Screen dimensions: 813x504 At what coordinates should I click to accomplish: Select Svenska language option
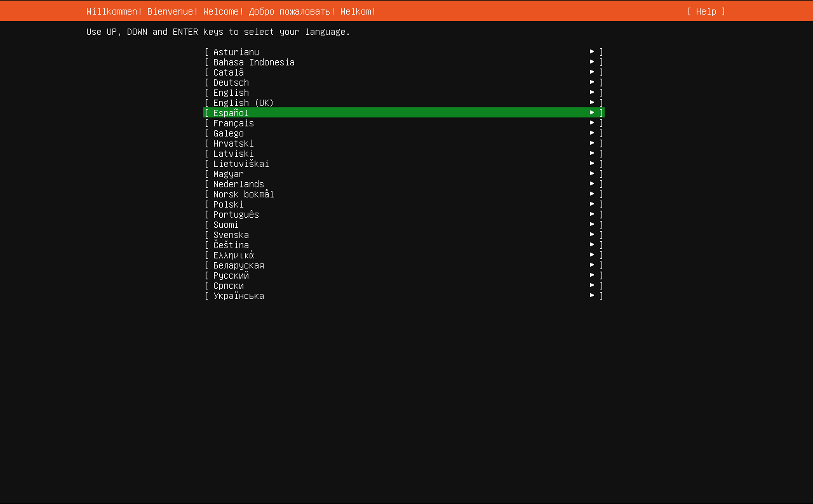click(404, 235)
